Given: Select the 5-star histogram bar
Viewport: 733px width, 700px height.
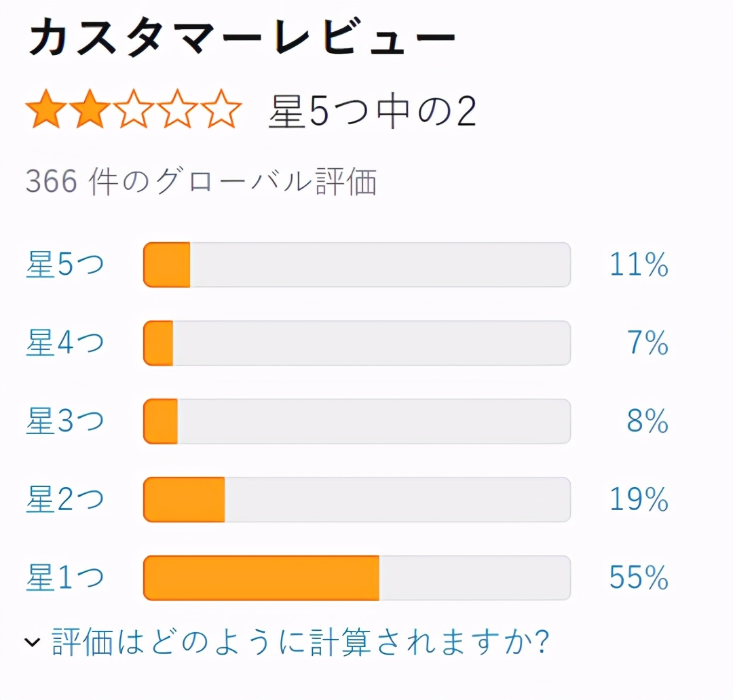Looking at the screenshot, I should coord(357,265).
